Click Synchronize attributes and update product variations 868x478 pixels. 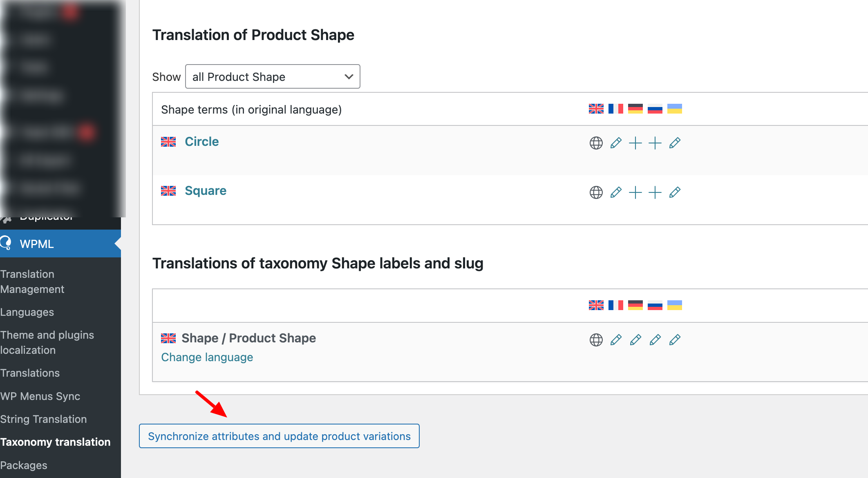279,436
